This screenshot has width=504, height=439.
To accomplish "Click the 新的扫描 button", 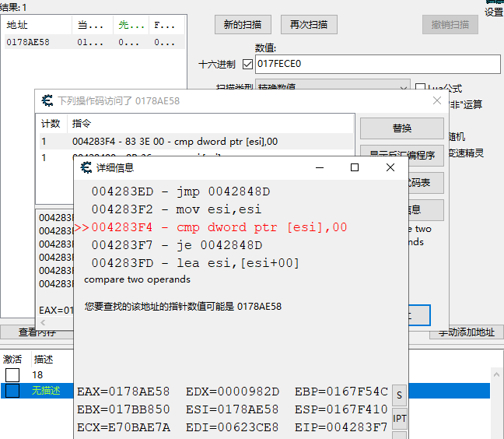I will coord(243,24).
